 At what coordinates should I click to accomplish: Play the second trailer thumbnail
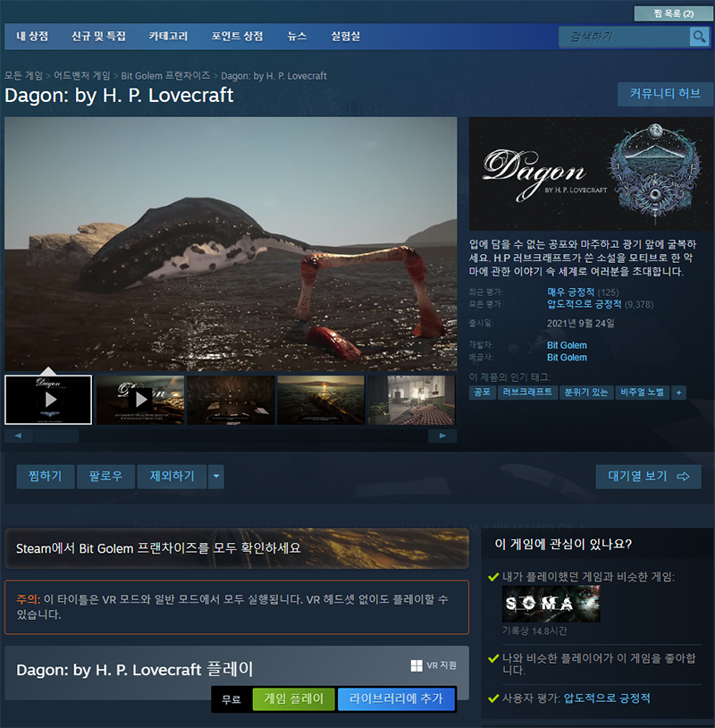coord(140,400)
